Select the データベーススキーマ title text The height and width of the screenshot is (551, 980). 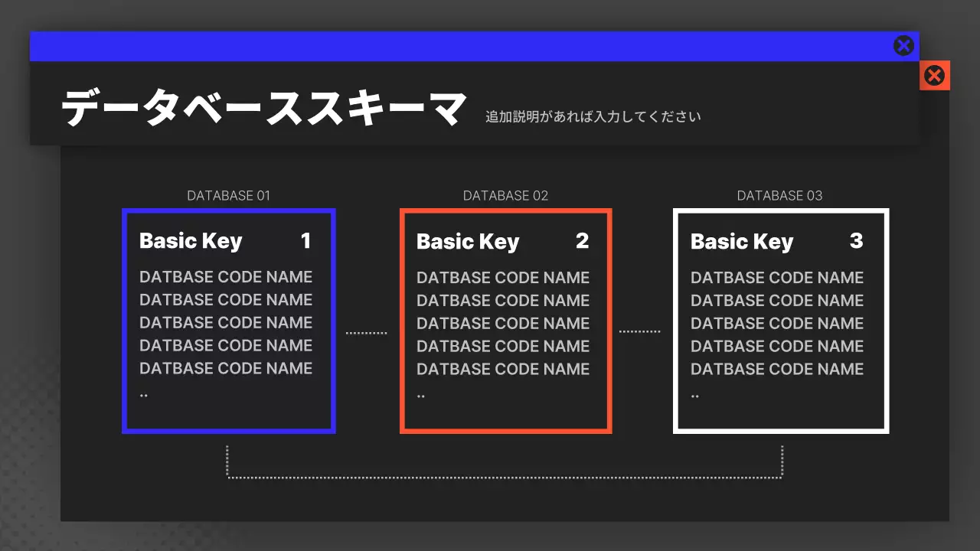(263, 109)
